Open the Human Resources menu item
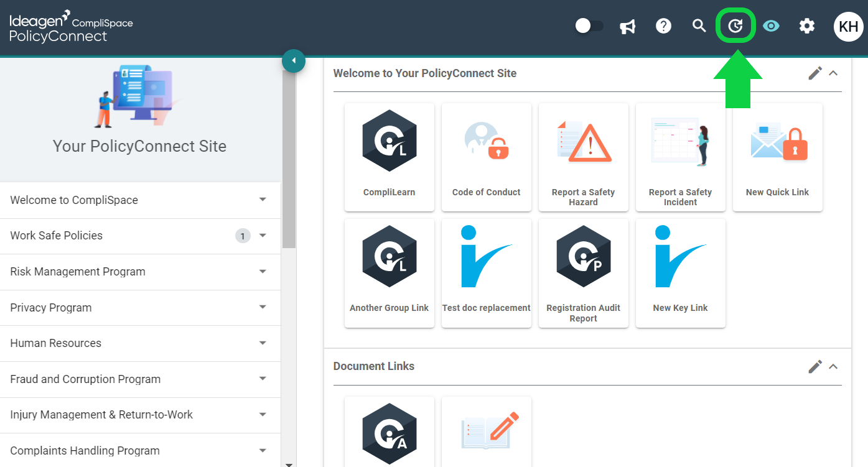The height and width of the screenshot is (467, 868). [140, 343]
